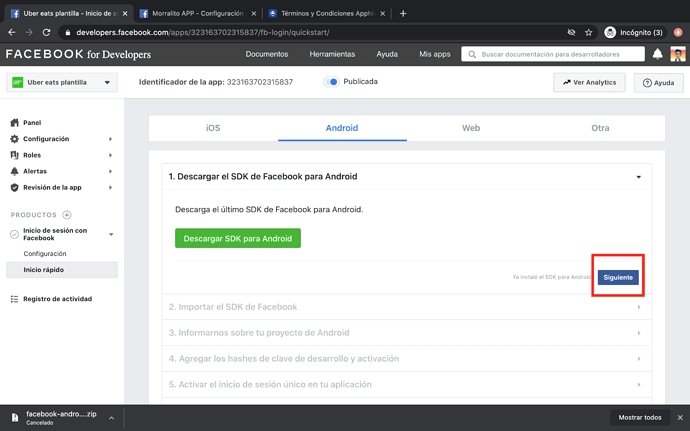Reload the page with browser refresh icon
This screenshot has width=690, height=431.
coord(48,32)
